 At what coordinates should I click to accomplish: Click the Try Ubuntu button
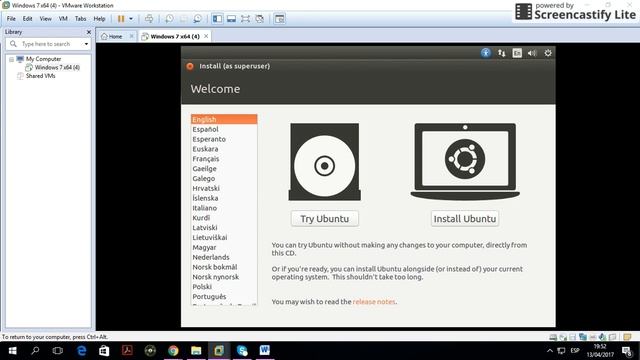324,219
